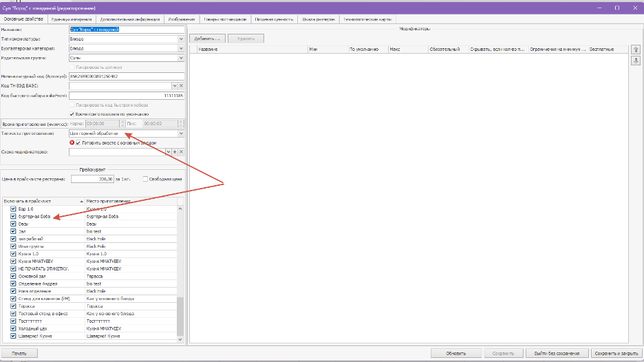The image size is (644, 362).
Task: Add new modifier scheme with plus icon
Action: 175,151
